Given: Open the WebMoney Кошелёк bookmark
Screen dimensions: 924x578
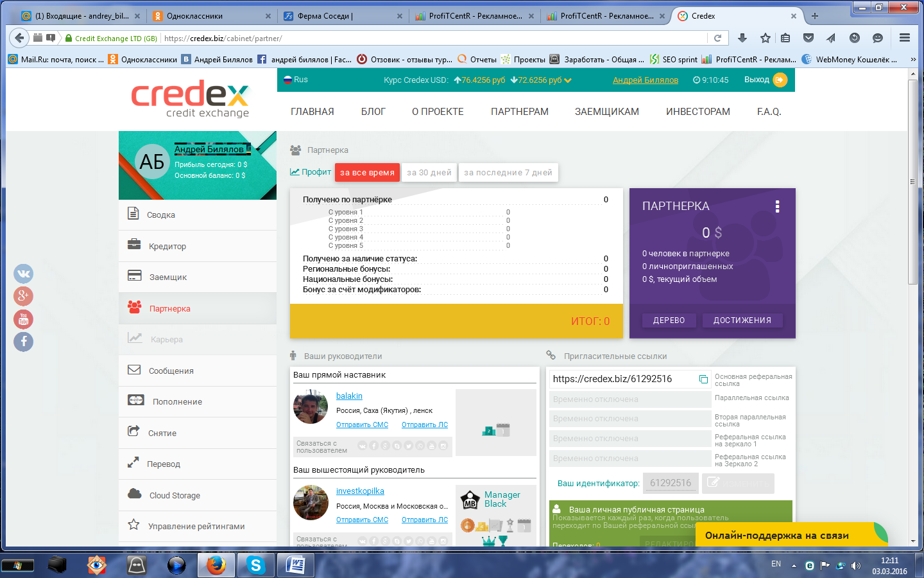Looking at the screenshot, I should pos(850,59).
